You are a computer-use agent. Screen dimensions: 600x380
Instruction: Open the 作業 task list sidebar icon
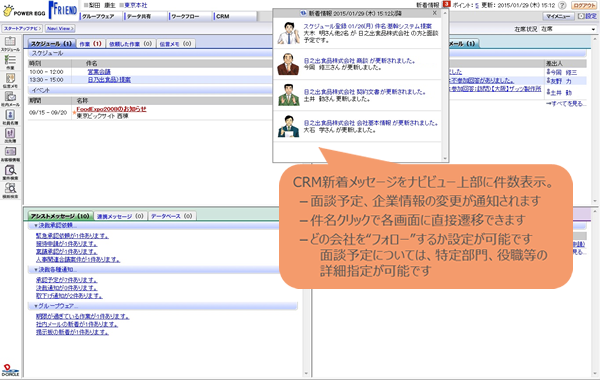point(10,60)
